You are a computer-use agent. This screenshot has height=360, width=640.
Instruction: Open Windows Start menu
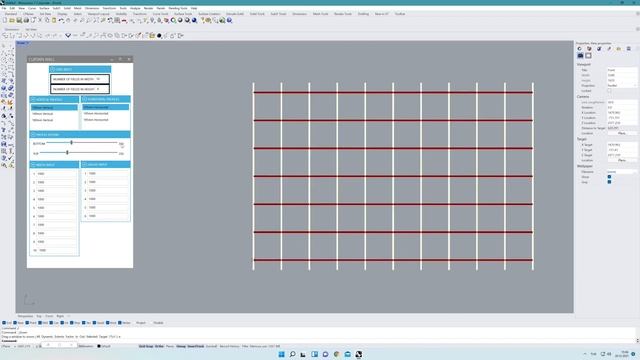281,354
